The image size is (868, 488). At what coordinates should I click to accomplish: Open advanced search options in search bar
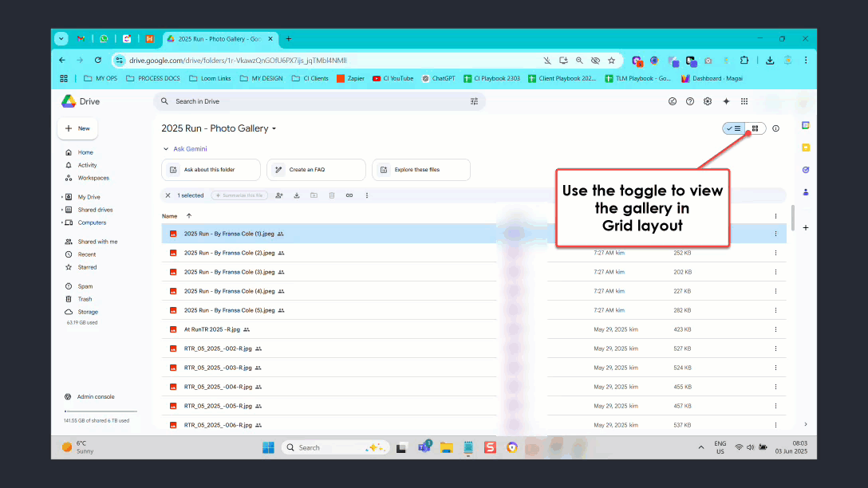(x=474, y=101)
